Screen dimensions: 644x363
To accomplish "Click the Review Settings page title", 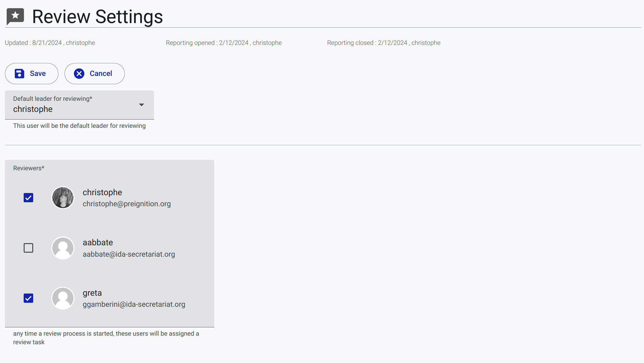I will tap(97, 17).
